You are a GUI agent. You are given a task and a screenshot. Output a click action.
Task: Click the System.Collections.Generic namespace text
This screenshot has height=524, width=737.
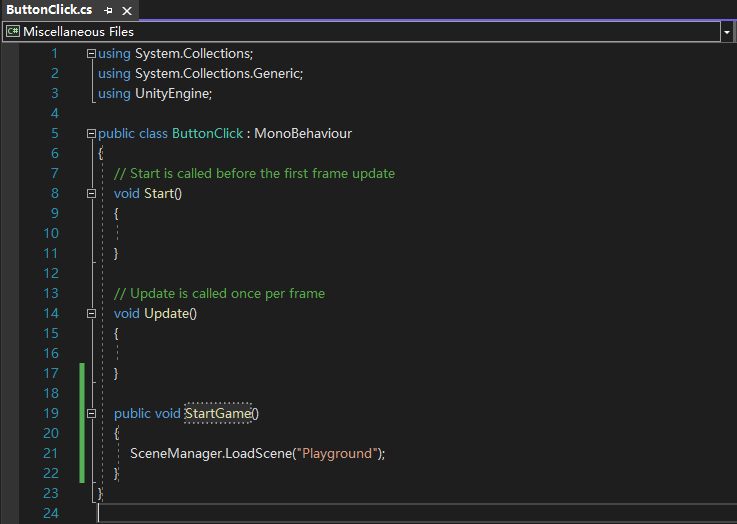[x=219, y=73]
